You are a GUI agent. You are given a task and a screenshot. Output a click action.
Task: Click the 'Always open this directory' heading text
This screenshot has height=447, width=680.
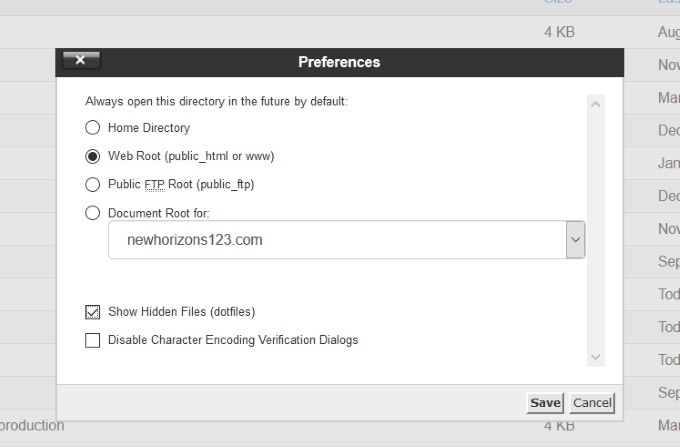(x=216, y=101)
